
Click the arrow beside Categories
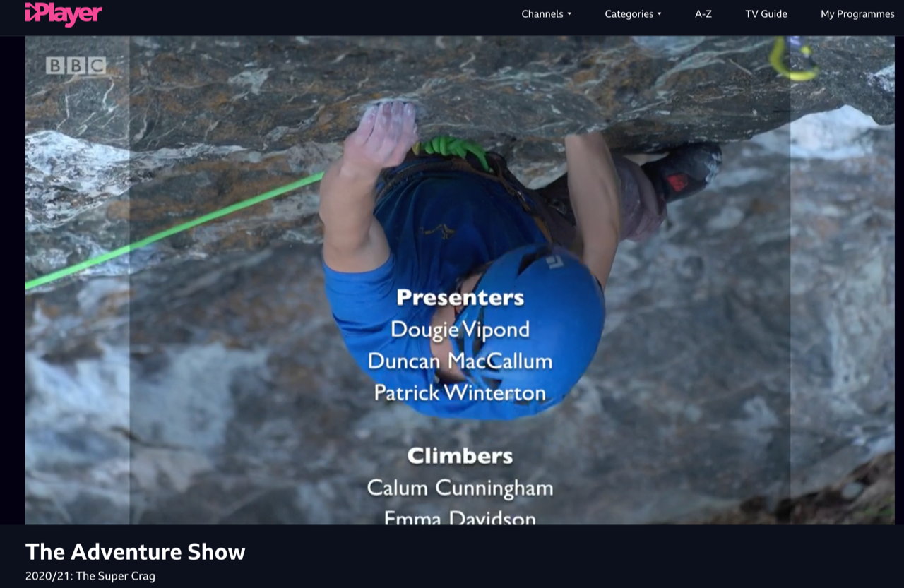click(x=659, y=14)
